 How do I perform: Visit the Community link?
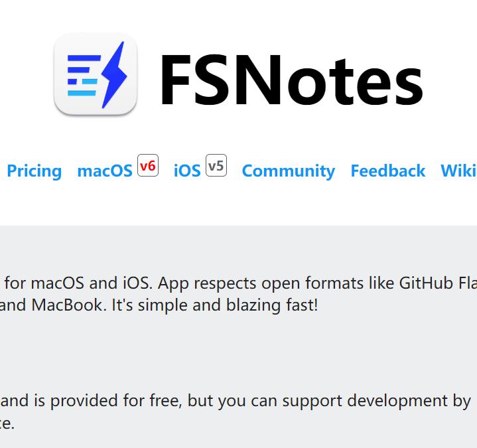click(288, 171)
